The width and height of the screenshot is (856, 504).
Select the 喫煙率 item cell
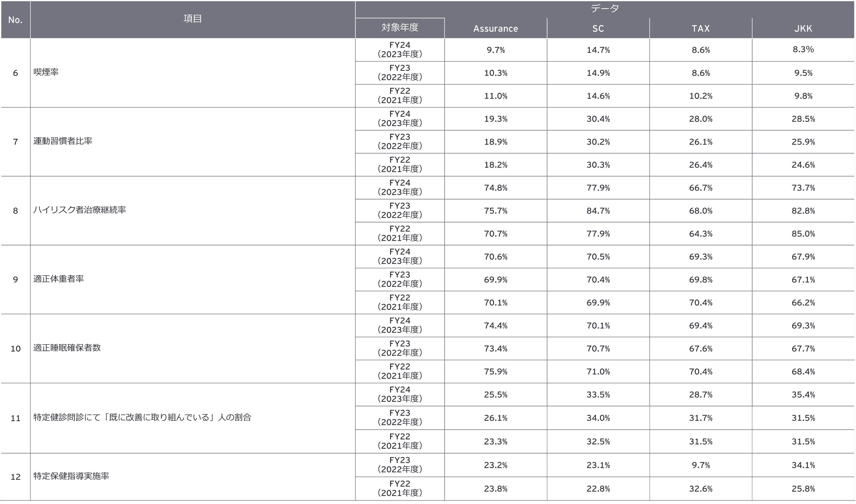point(46,72)
